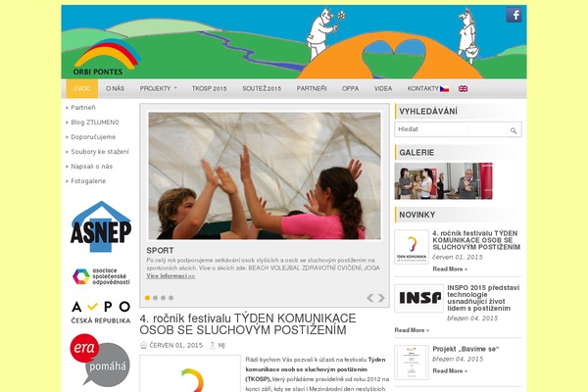Click the NOVINKY widget heading

click(x=417, y=215)
